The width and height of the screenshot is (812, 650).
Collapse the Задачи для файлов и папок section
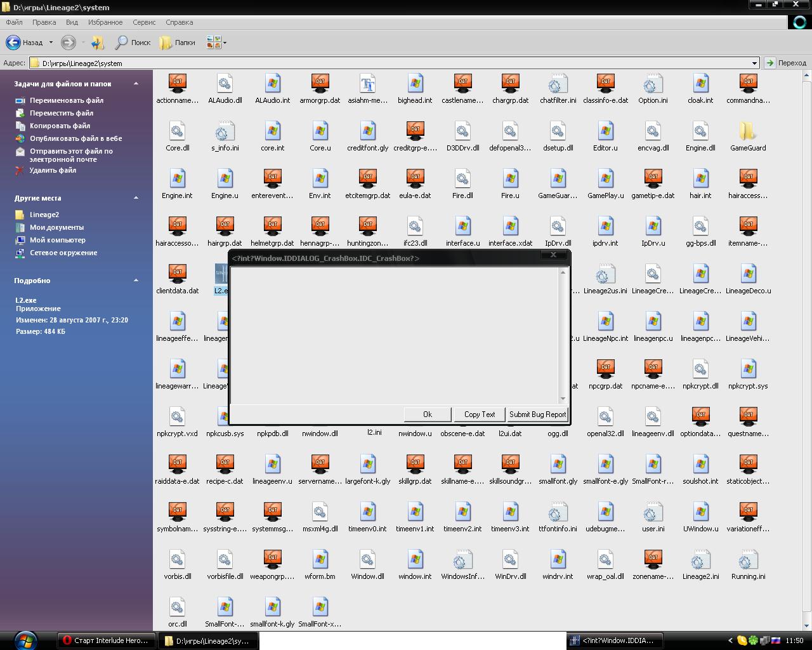pos(136,84)
